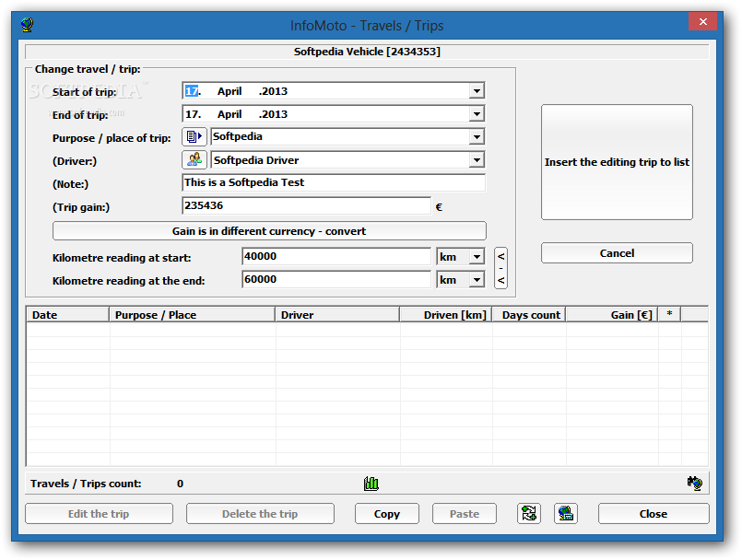Click the Trip gain field showing 235436

(x=306, y=205)
